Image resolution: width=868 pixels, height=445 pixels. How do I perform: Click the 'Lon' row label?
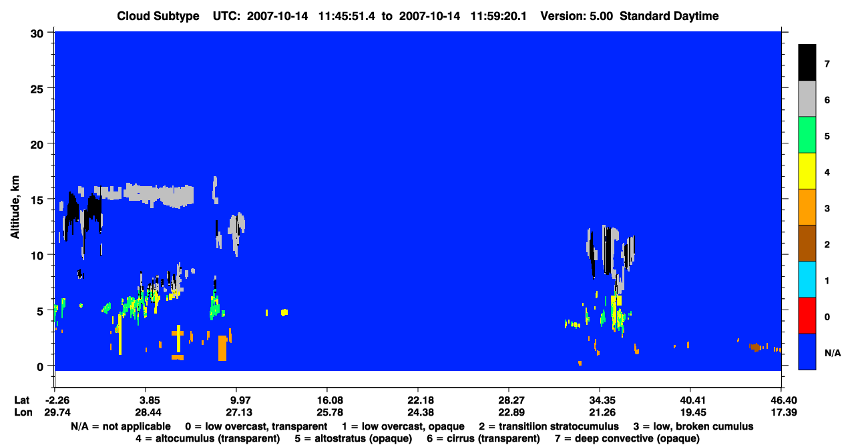pos(23,412)
